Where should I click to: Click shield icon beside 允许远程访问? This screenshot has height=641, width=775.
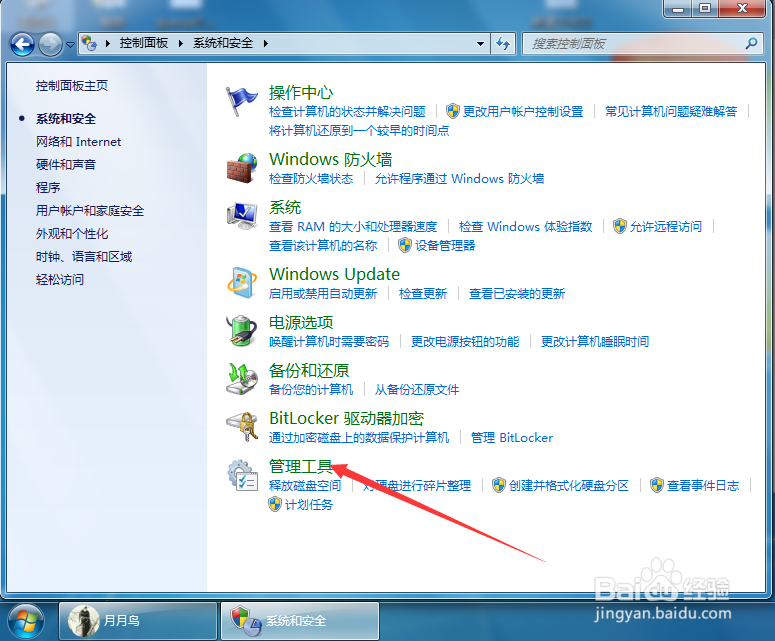(x=619, y=226)
